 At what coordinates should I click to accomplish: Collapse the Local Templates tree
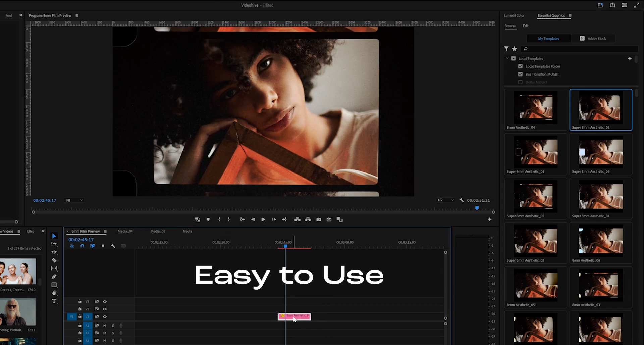coord(507,58)
